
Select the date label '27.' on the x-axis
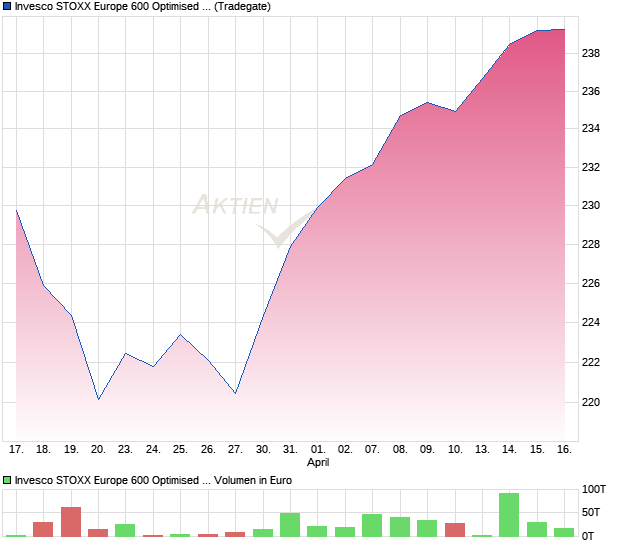pyautogui.click(x=235, y=450)
